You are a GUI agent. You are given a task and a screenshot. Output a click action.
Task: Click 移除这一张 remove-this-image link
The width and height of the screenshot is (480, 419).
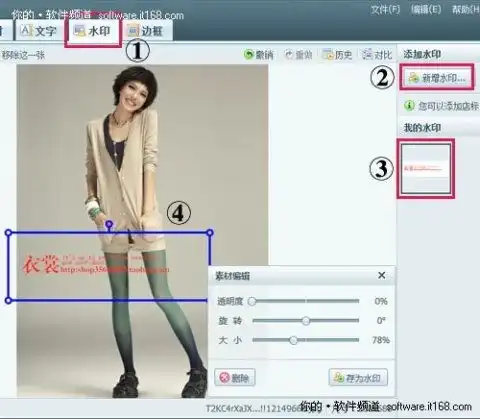(x=23, y=55)
